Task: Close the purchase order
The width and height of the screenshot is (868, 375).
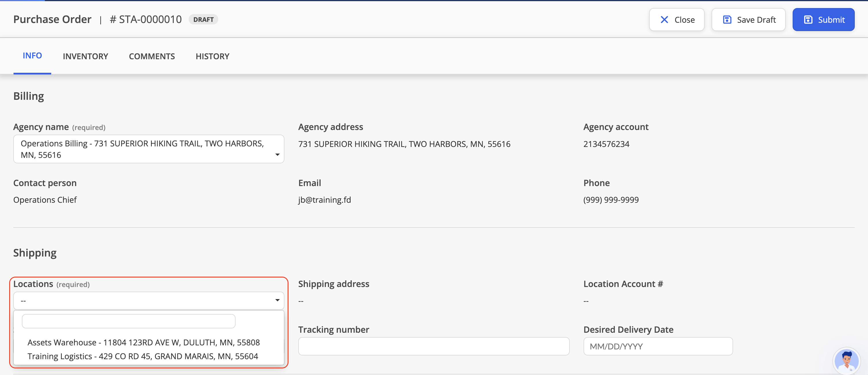Action: [677, 20]
